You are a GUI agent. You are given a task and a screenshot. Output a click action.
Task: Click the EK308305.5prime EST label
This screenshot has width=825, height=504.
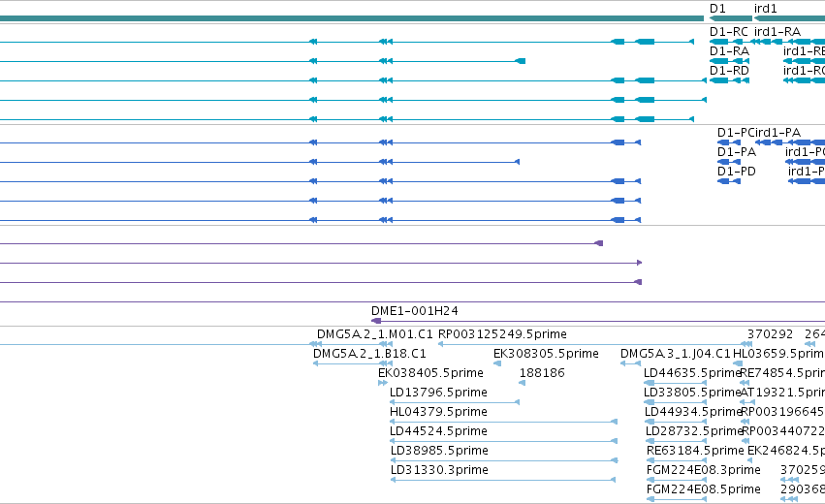pyautogui.click(x=546, y=354)
